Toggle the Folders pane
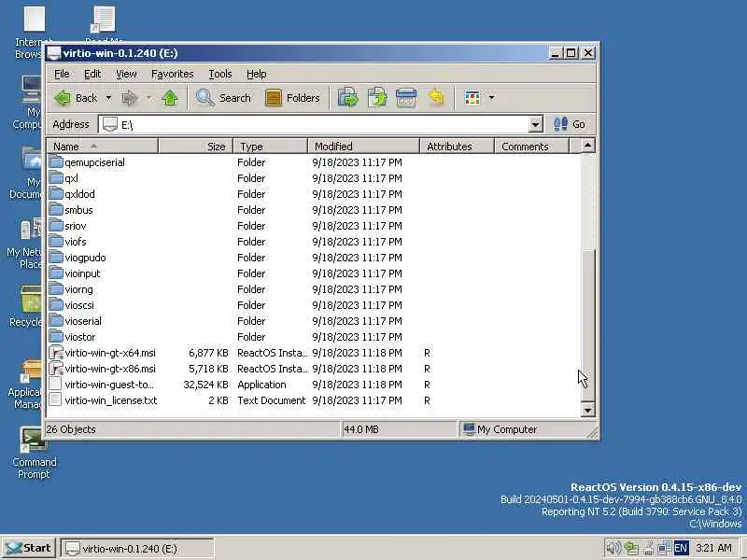The width and height of the screenshot is (747, 560). click(x=292, y=98)
